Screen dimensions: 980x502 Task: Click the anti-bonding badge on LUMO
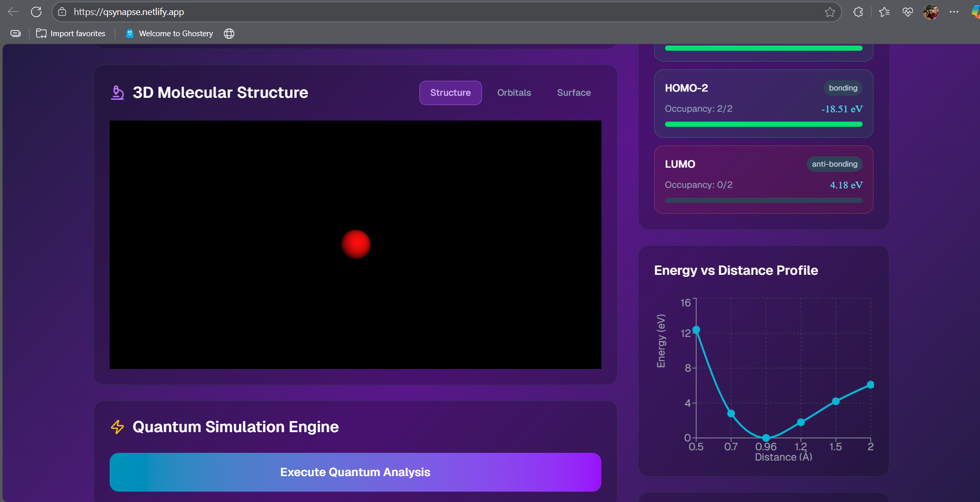pos(835,164)
